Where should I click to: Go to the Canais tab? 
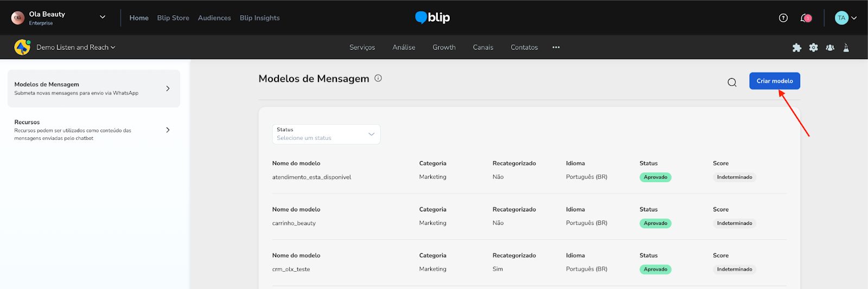click(x=483, y=47)
